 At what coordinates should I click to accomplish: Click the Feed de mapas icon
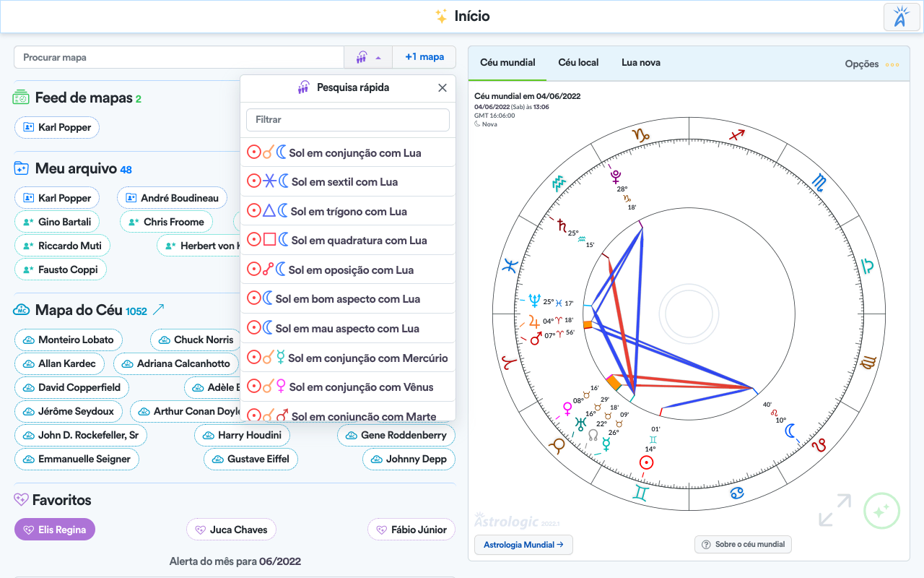click(x=21, y=98)
